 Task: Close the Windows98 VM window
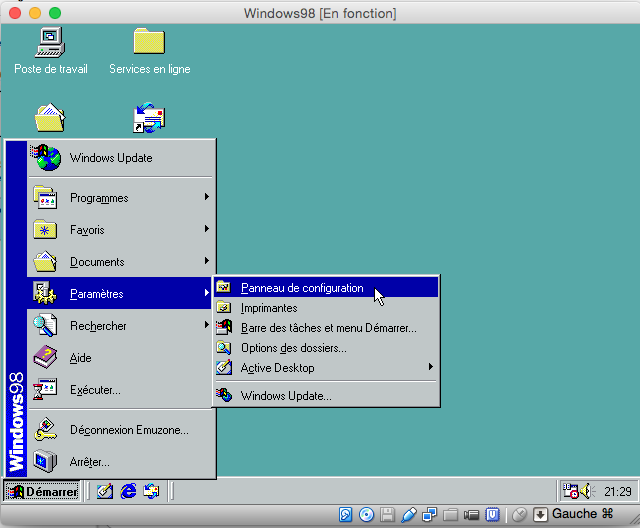[15, 13]
